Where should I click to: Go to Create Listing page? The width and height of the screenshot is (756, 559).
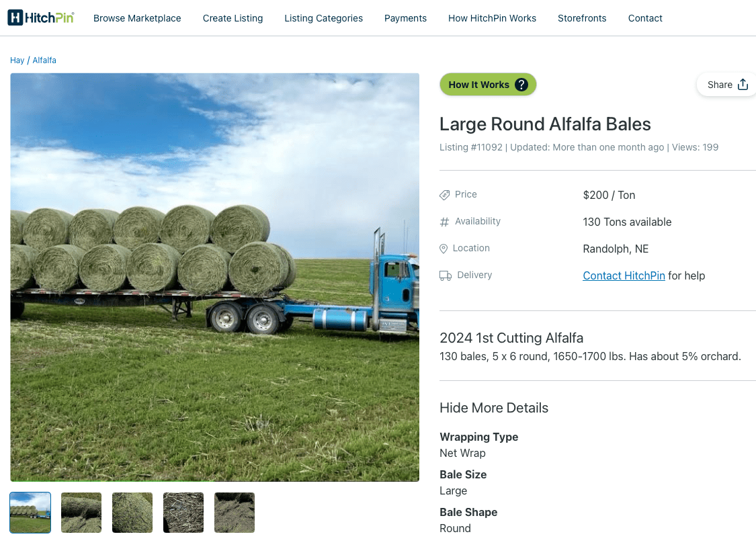233,18
